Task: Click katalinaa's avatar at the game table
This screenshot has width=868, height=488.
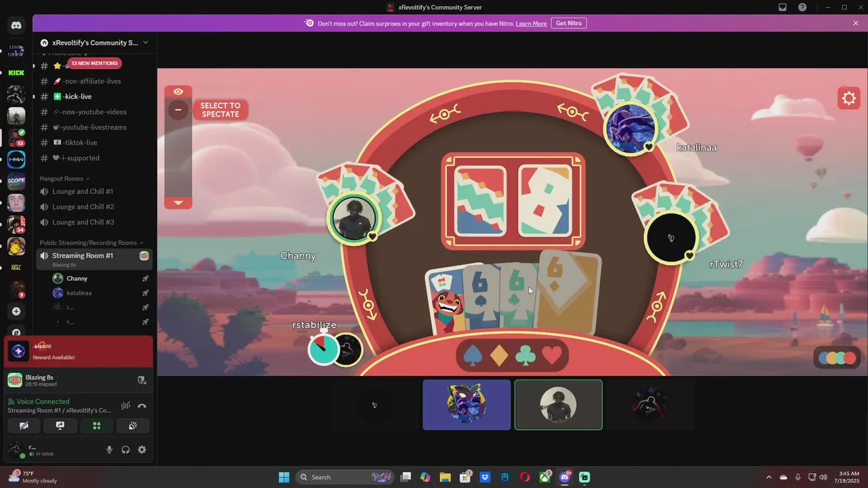Action: pyautogui.click(x=631, y=129)
